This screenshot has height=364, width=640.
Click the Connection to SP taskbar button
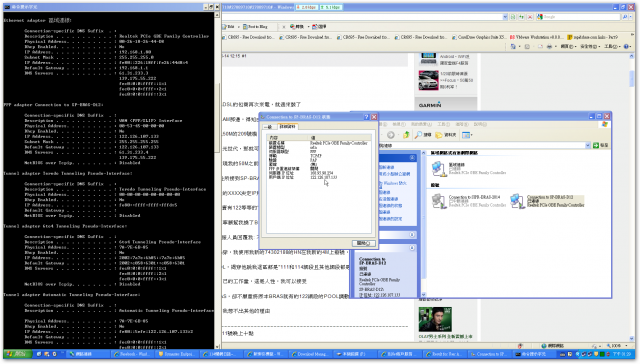(x=488, y=354)
